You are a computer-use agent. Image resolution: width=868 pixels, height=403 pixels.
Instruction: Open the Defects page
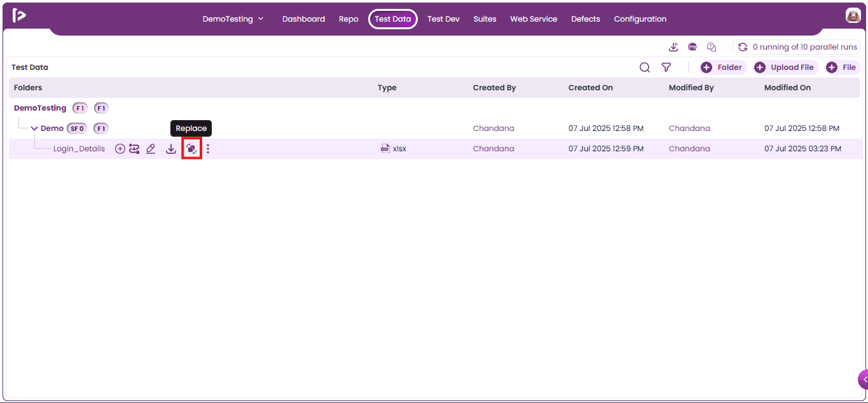click(586, 19)
